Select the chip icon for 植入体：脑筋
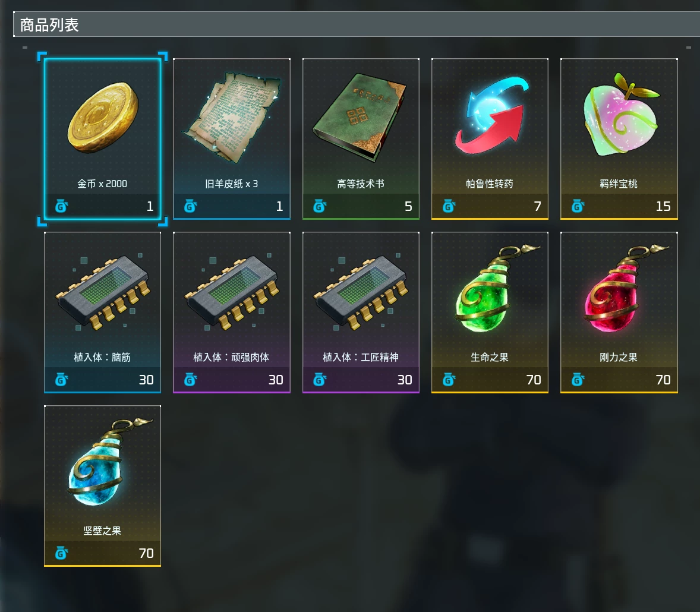 click(x=103, y=292)
